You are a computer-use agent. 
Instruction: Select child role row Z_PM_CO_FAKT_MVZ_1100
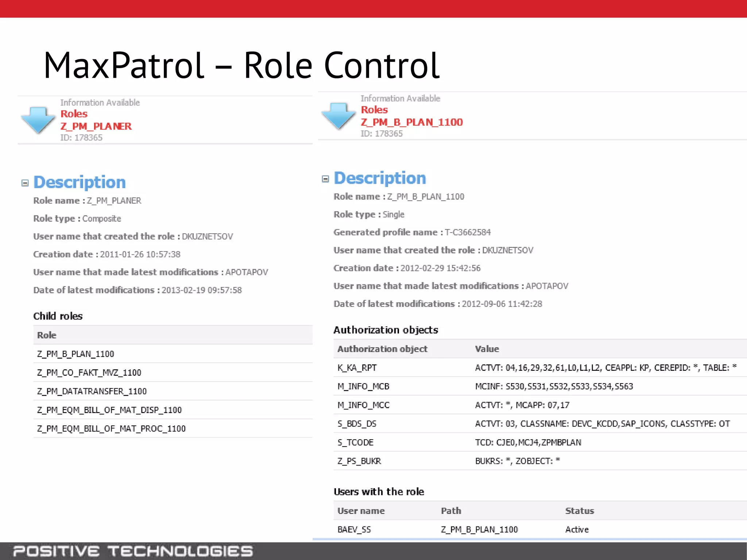(173, 373)
